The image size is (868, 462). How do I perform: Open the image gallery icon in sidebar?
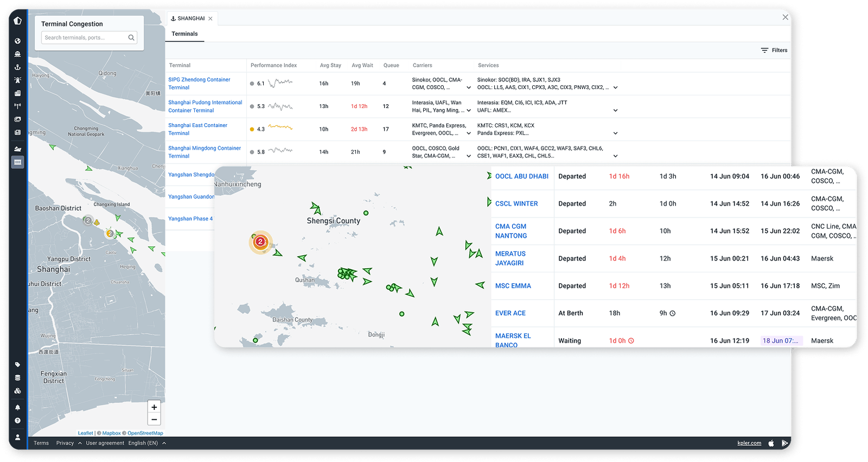(17, 119)
